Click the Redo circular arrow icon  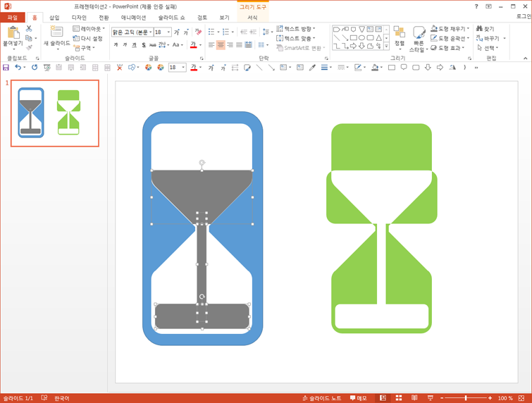(35, 68)
